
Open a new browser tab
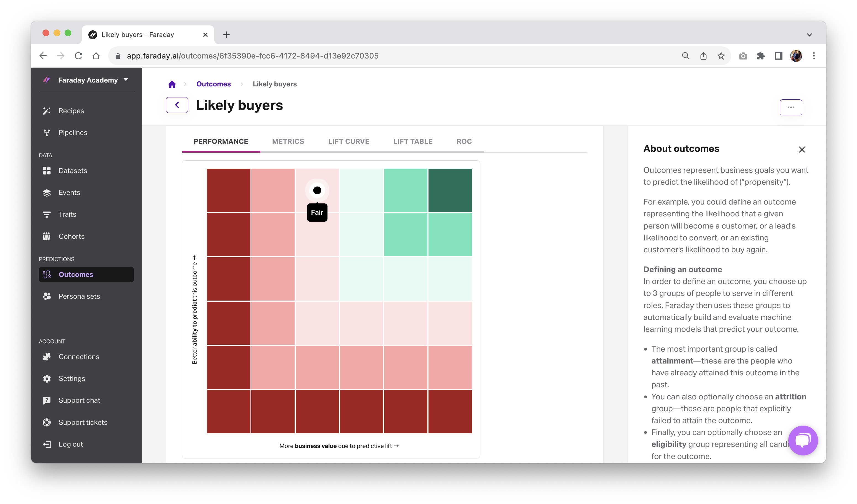click(226, 35)
